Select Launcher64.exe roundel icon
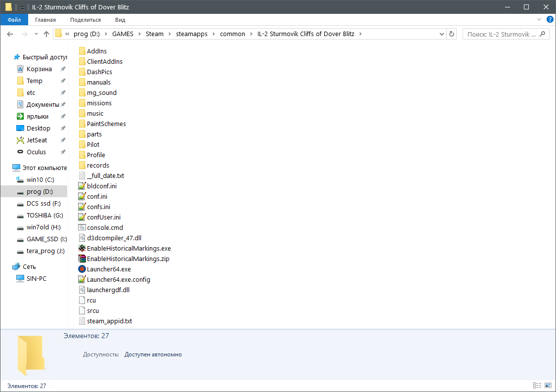Image resolution: width=556 pixels, height=392 pixels. [82, 269]
